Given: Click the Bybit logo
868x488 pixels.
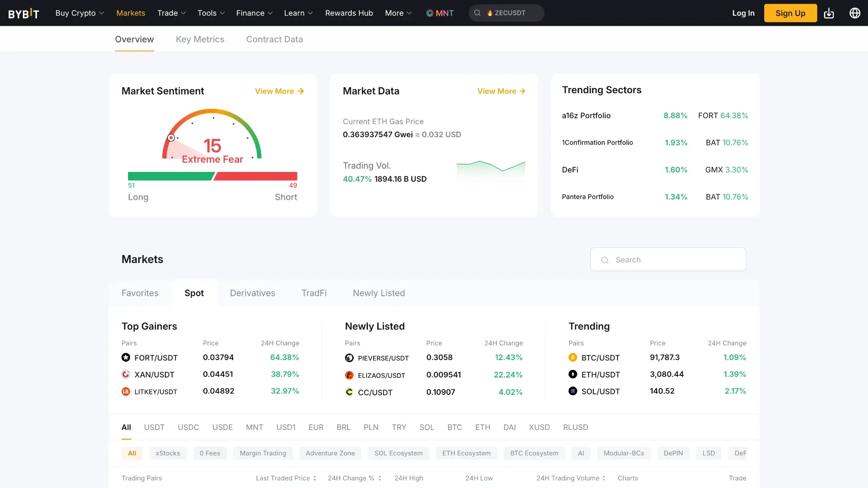Looking at the screenshot, I should click(24, 13).
